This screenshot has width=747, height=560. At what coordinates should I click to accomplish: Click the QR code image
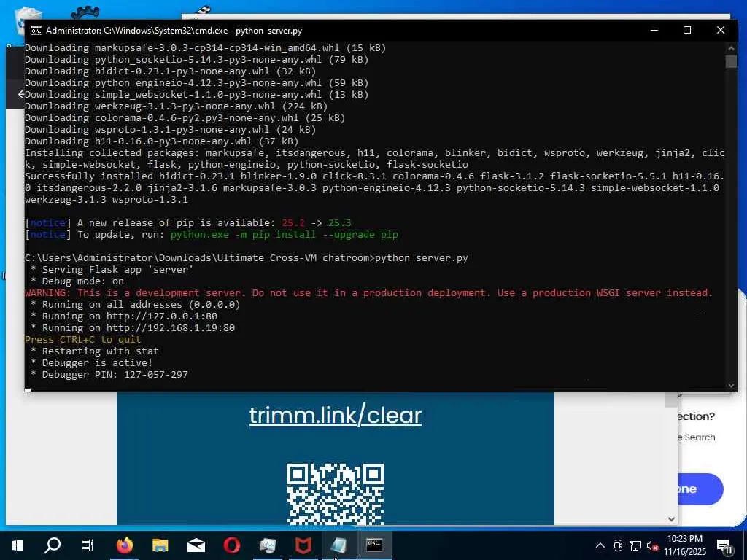pos(336,494)
